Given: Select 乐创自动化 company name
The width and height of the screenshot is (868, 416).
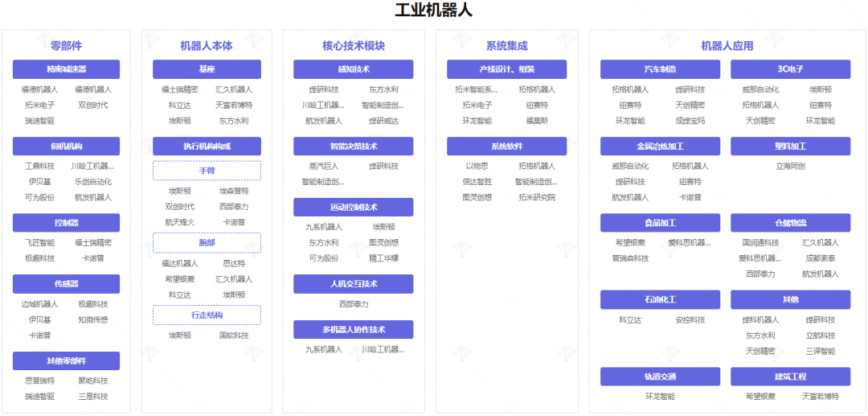Looking at the screenshot, I should [93, 182].
